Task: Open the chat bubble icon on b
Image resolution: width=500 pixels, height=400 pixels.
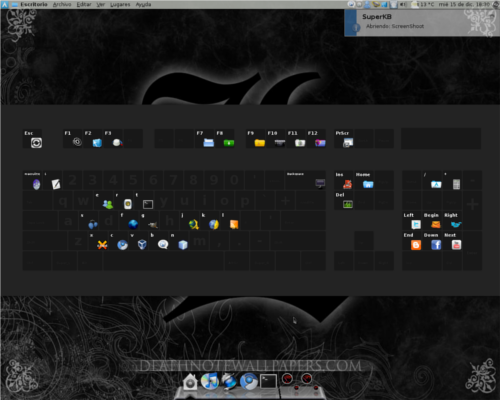Action: click(163, 245)
